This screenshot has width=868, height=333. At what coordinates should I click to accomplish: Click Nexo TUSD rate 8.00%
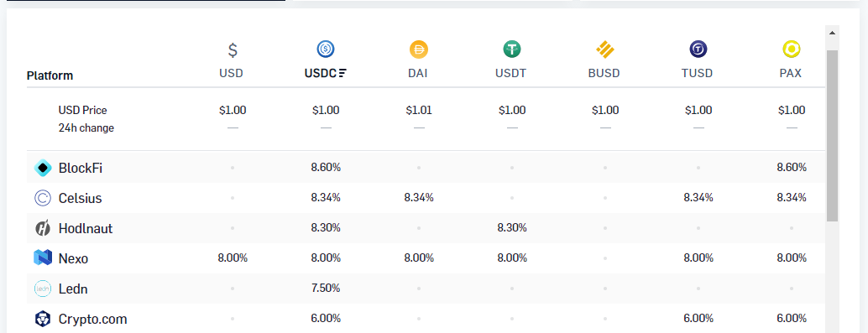pos(698,258)
